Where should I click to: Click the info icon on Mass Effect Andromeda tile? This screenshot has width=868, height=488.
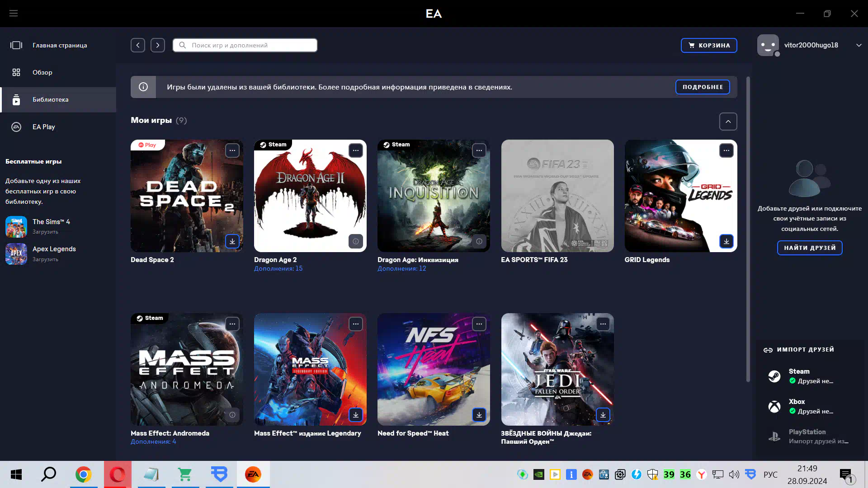232,415
